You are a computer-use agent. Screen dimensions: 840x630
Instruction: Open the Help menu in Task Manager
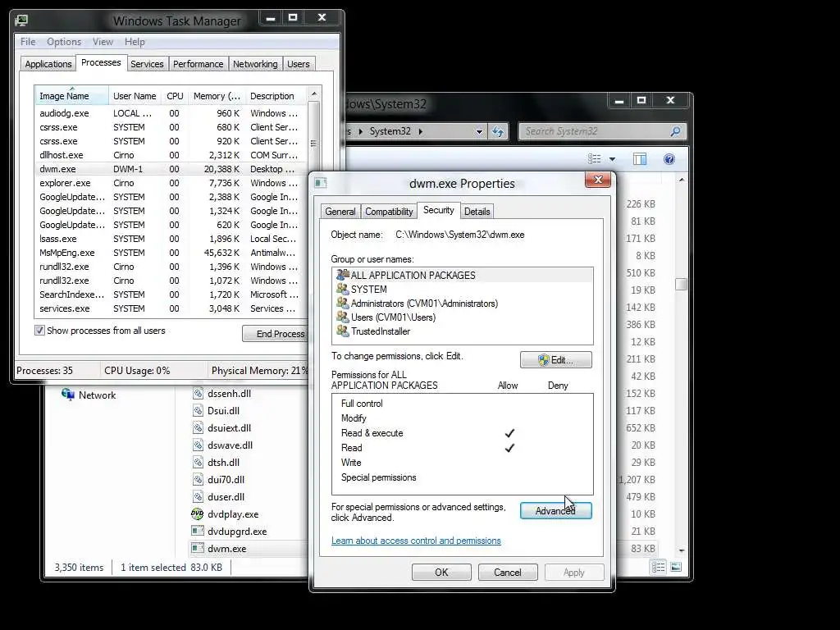(x=135, y=42)
